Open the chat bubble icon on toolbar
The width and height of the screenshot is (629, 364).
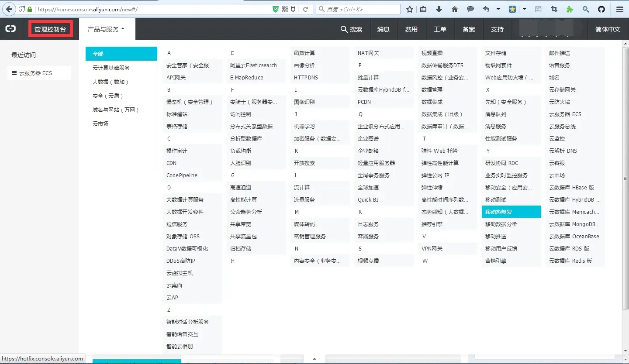470,9
